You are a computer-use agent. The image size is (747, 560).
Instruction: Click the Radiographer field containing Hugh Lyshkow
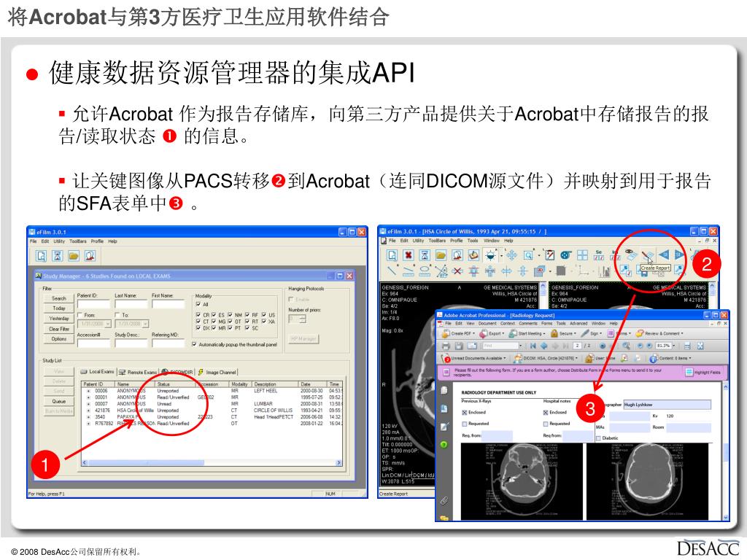coord(667,405)
